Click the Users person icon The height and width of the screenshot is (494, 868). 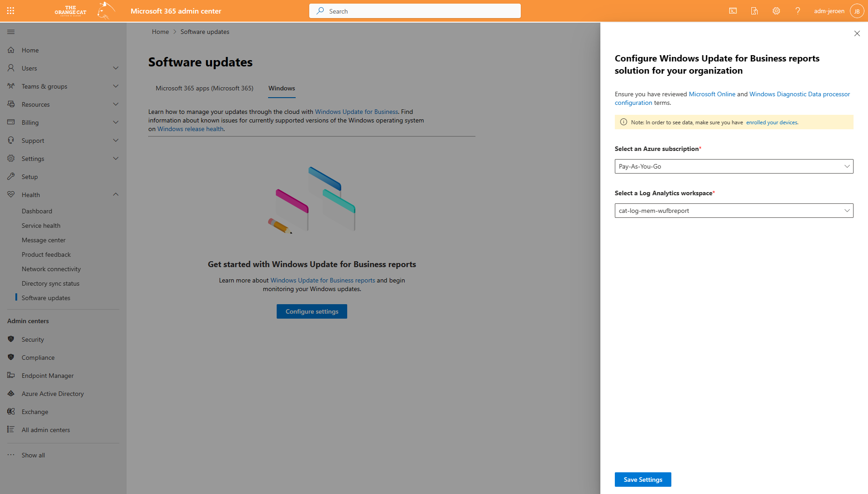[x=11, y=68]
